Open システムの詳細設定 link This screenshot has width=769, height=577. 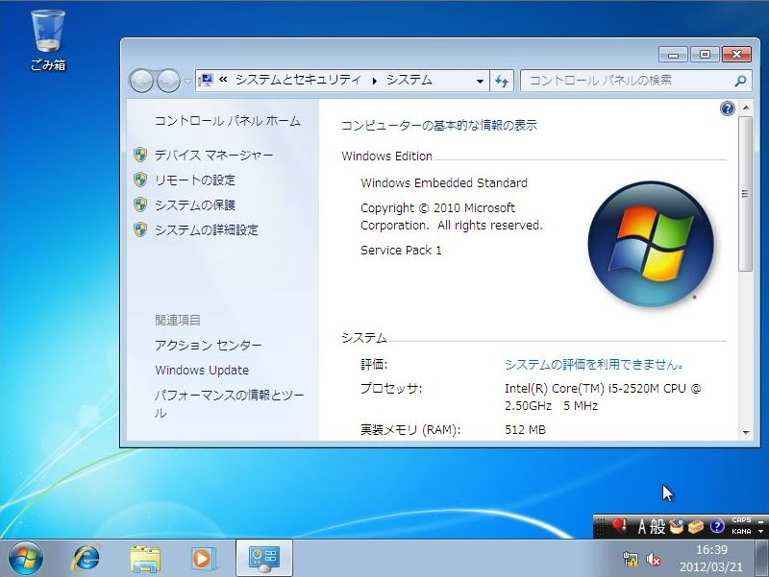[x=206, y=230]
